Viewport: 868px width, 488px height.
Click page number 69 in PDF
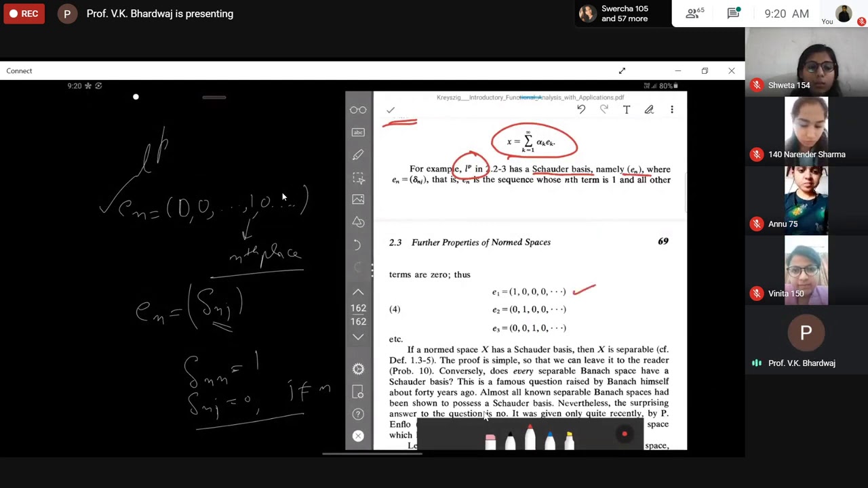tap(663, 241)
